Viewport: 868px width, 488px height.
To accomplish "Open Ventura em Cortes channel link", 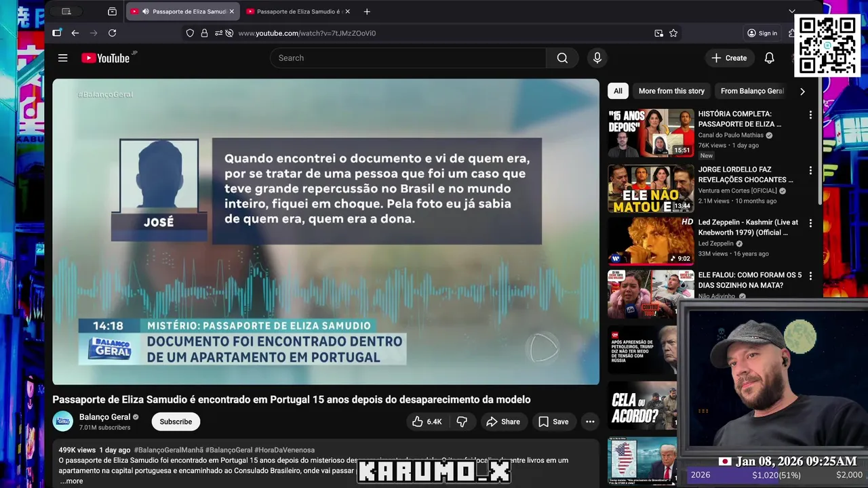I will 737,190.
